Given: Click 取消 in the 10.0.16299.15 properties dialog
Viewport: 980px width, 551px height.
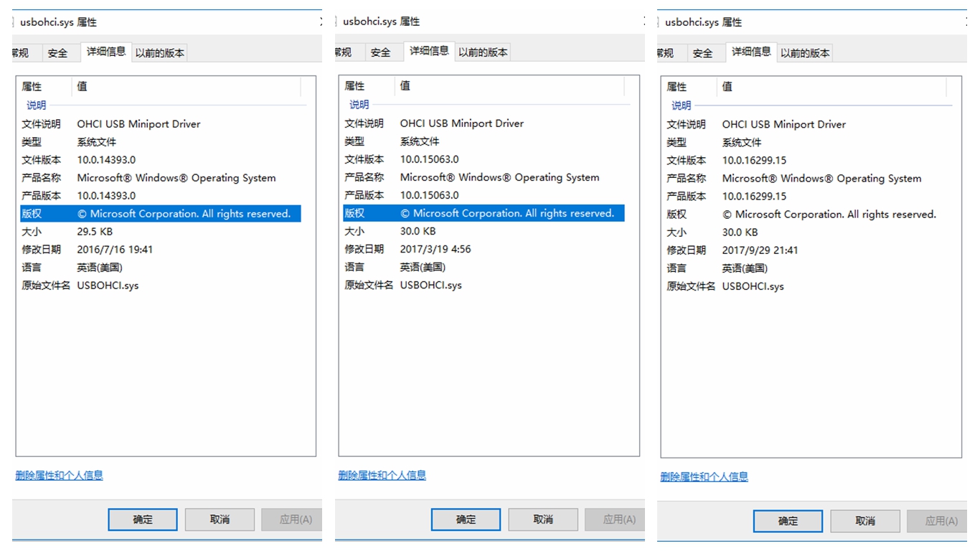Looking at the screenshot, I should pyautogui.click(x=865, y=521).
